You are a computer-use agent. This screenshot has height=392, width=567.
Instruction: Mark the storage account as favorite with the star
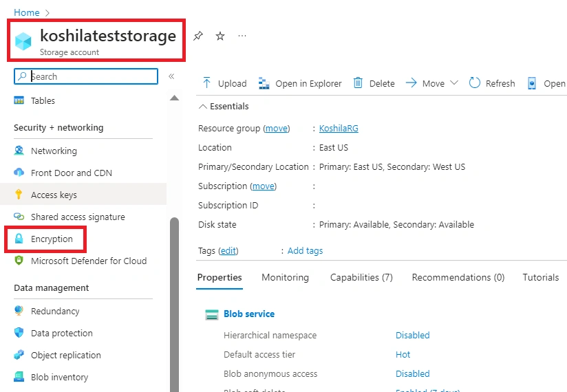pos(220,36)
